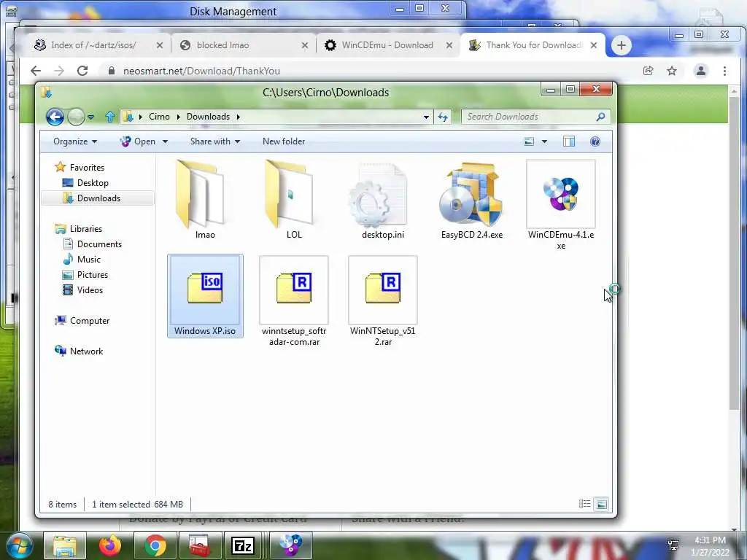Screen dimensions: 747x560
Task: Select WinNTSetup_v512.rar archive
Action: tap(382, 301)
